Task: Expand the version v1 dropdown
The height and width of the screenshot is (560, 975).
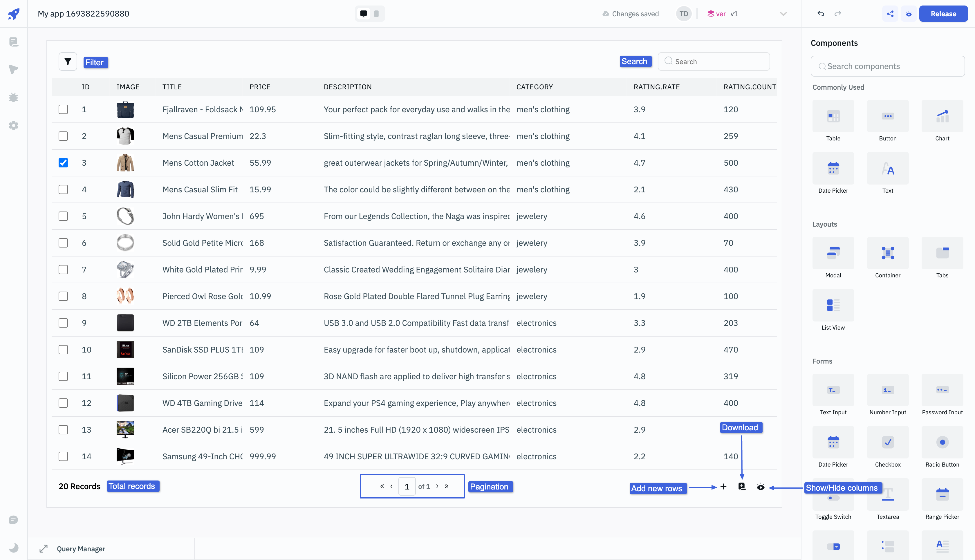Action: 783,14
